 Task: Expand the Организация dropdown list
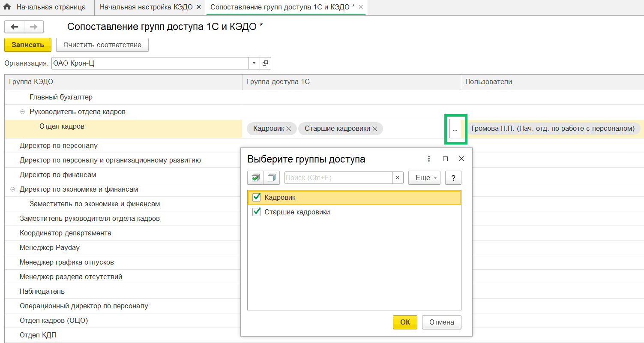click(254, 63)
